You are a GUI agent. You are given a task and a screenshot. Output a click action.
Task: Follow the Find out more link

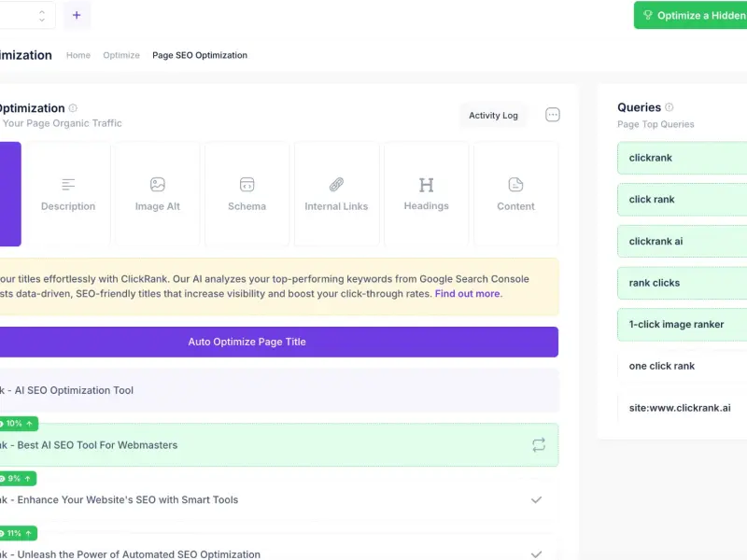tap(469, 294)
